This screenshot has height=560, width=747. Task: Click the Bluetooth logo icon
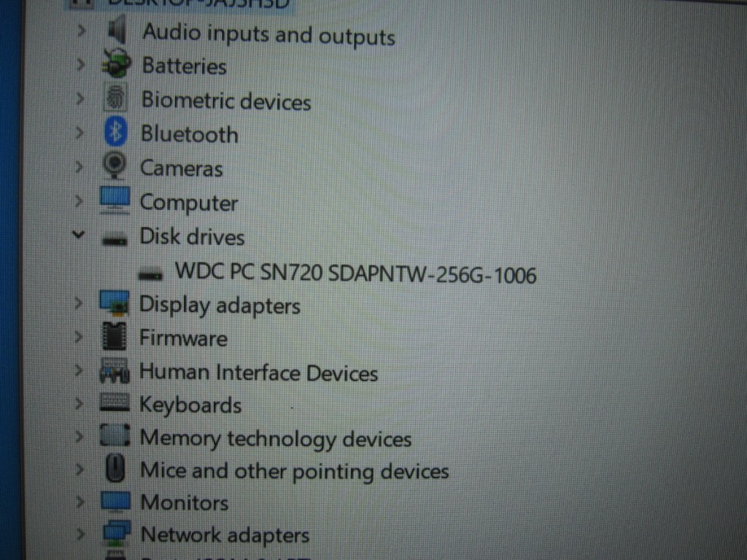pyautogui.click(x=115, y=132)
